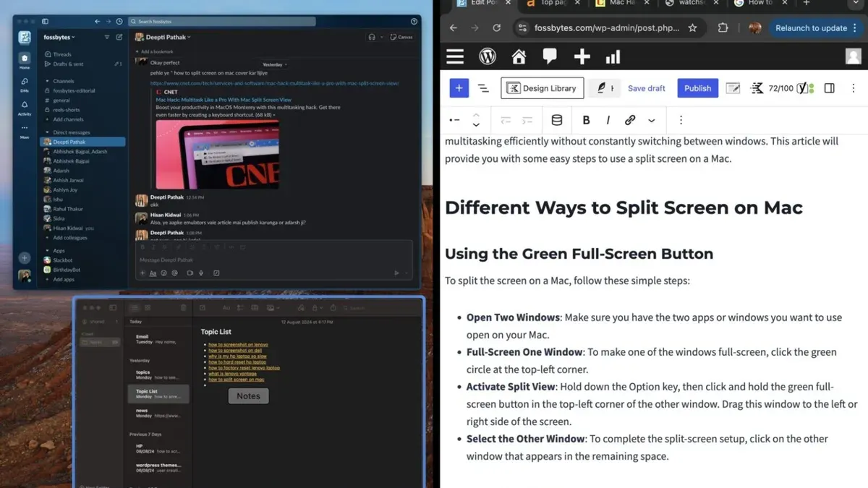Publish the post
Viewport: 868px width, 488px height.
pos(697,88)
